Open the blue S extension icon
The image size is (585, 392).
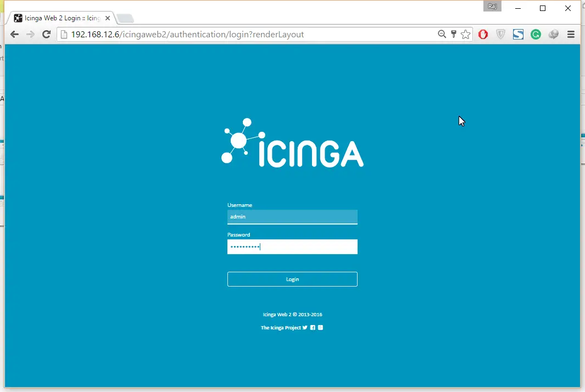point(518,35)
